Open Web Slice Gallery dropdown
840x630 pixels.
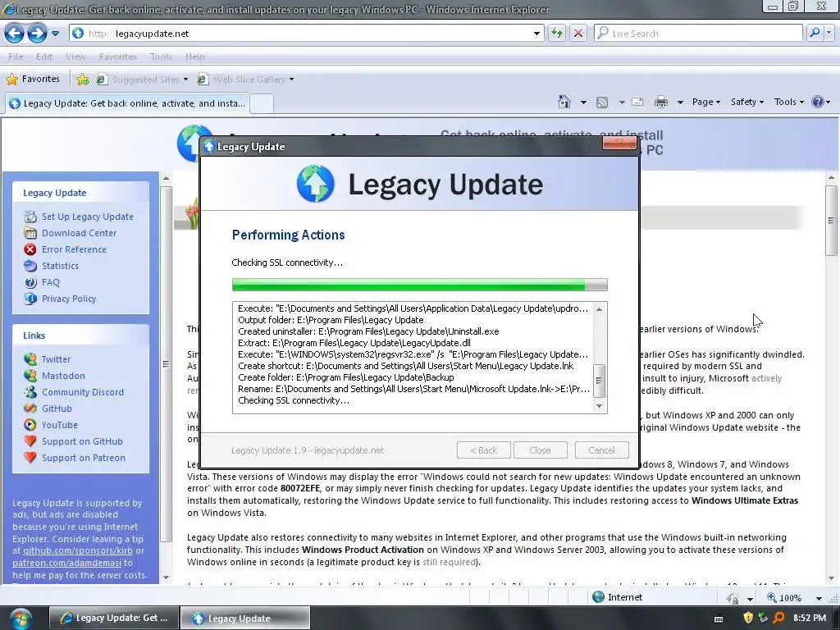(246, 80)
